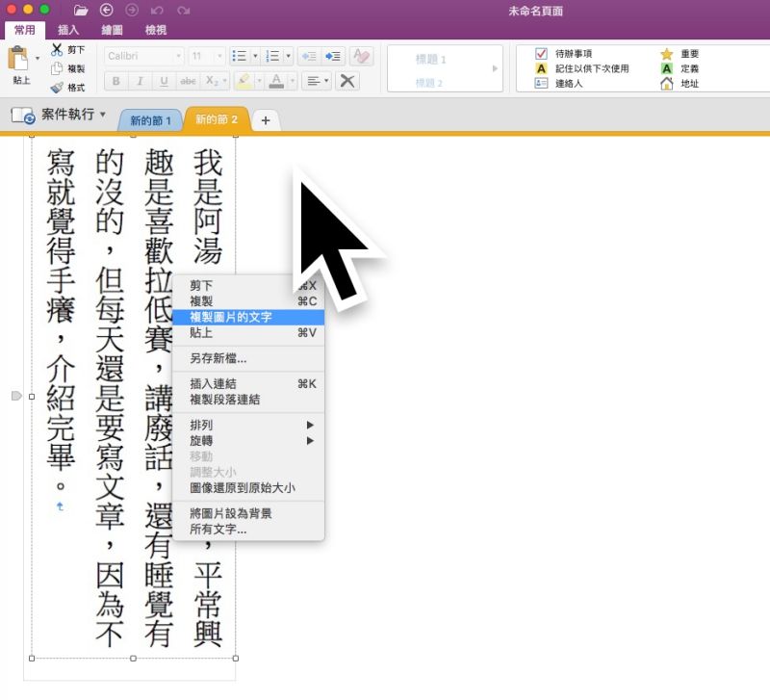Switch to the 新的節 1 section tab

tap(150, 120)
